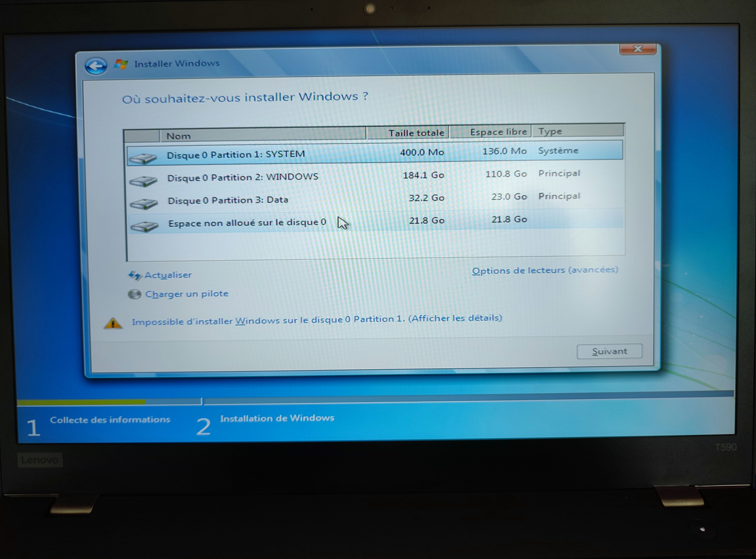Close the Installer Windows dialog
This screenshot has height=559, width=756.
(x=637, y=49)
